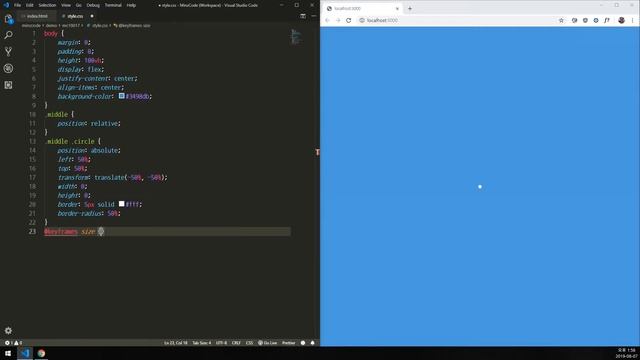This screenshot has width=640, height=360.
Task: Open the editor More Actions ellipsis
Action: (x=313, y=16)
